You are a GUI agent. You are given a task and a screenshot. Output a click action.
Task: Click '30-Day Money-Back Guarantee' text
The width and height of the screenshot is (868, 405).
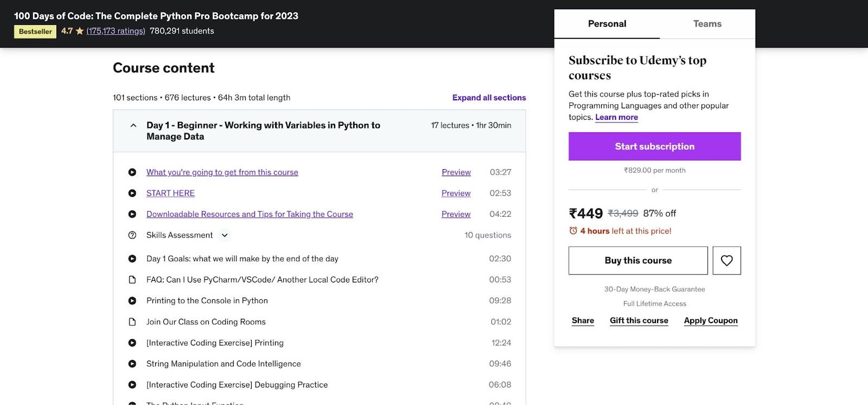coord(655,289)
